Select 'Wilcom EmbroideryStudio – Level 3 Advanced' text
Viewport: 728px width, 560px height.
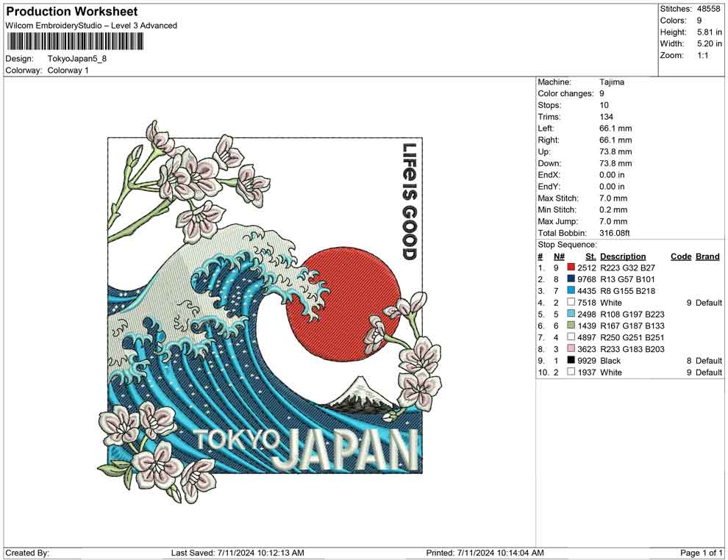coord(91,26)
